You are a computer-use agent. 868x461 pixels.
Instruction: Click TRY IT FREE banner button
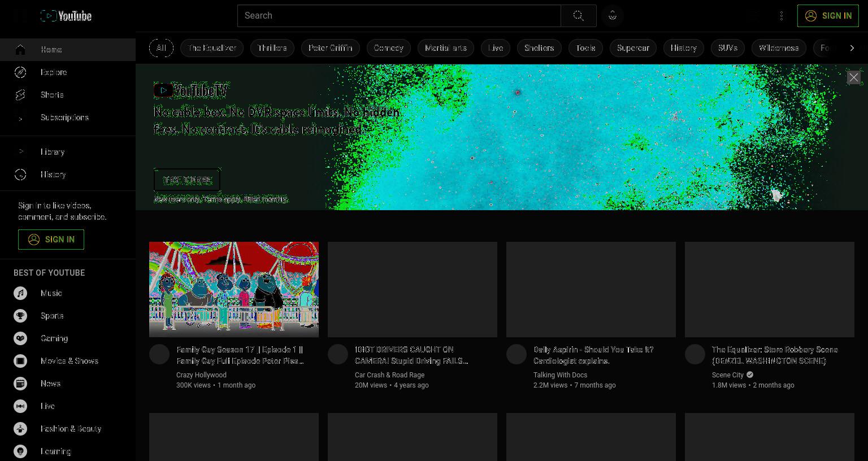click(x=187, y=180)
